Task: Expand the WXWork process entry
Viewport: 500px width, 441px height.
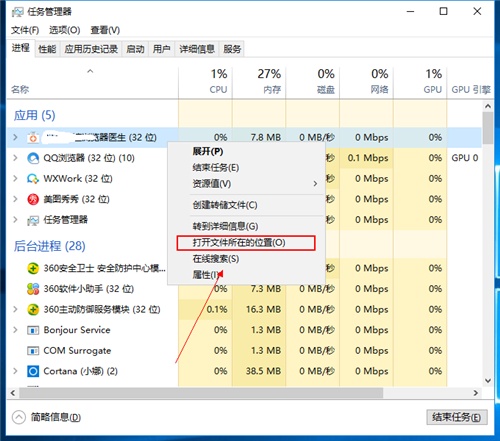Action: click(x=15, y=179)
